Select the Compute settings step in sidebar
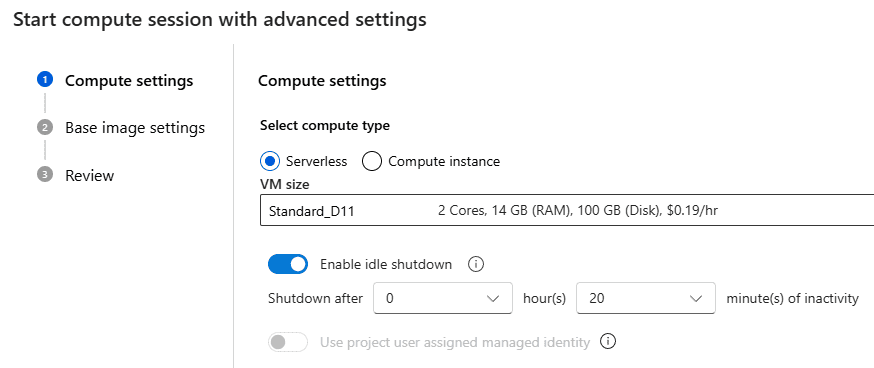Screen dimensions: 874x368 click(129, 80)
